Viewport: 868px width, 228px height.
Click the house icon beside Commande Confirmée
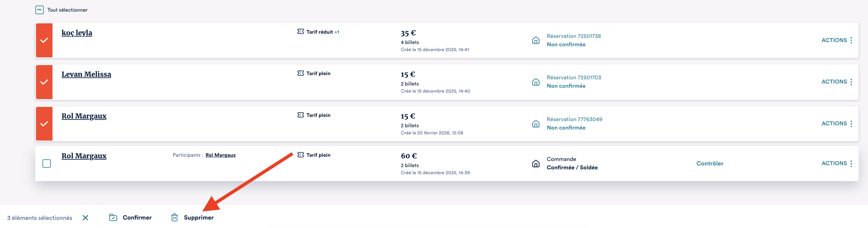(x=535, y=163)
